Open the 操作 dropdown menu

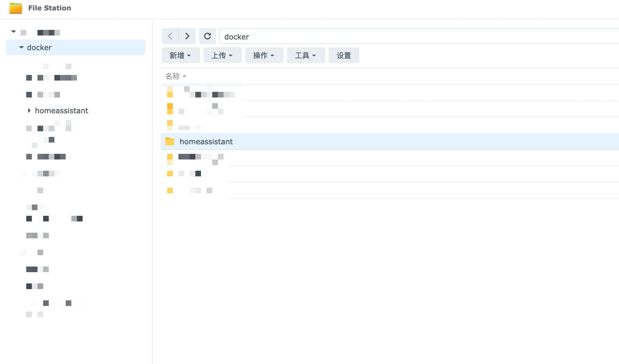pos(264,55)
